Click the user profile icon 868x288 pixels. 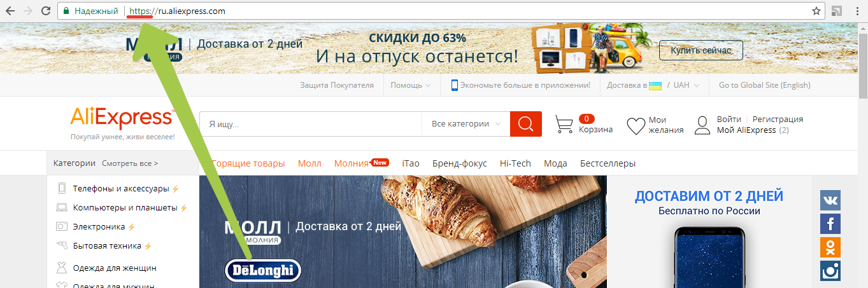(702, 125)
